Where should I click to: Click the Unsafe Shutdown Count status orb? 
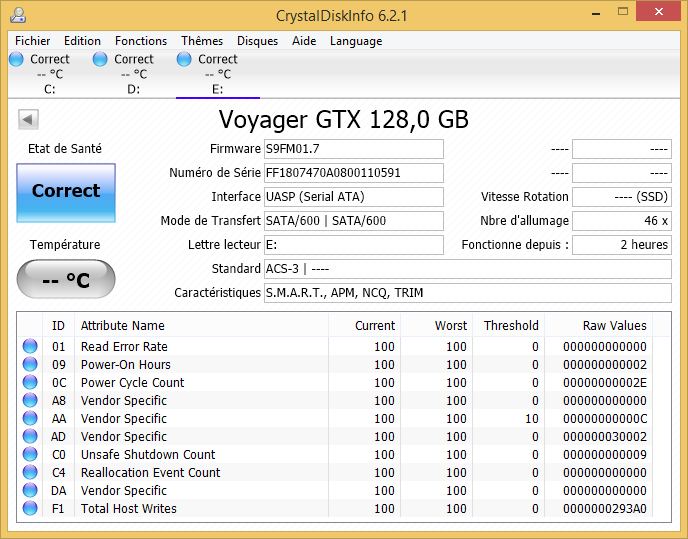pos(30,455)
